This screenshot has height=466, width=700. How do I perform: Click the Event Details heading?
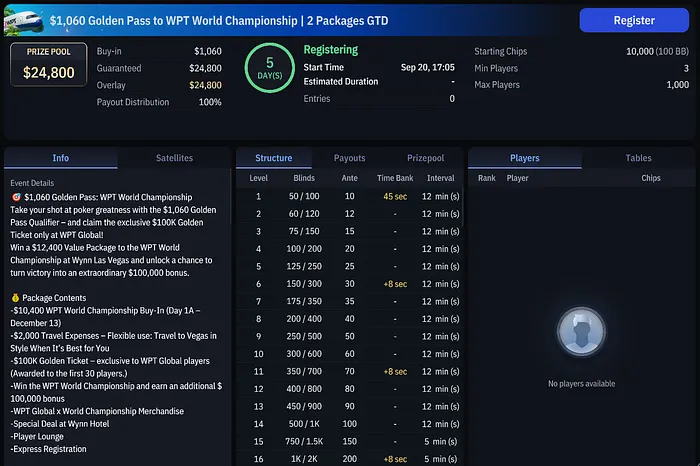[32, 183]
